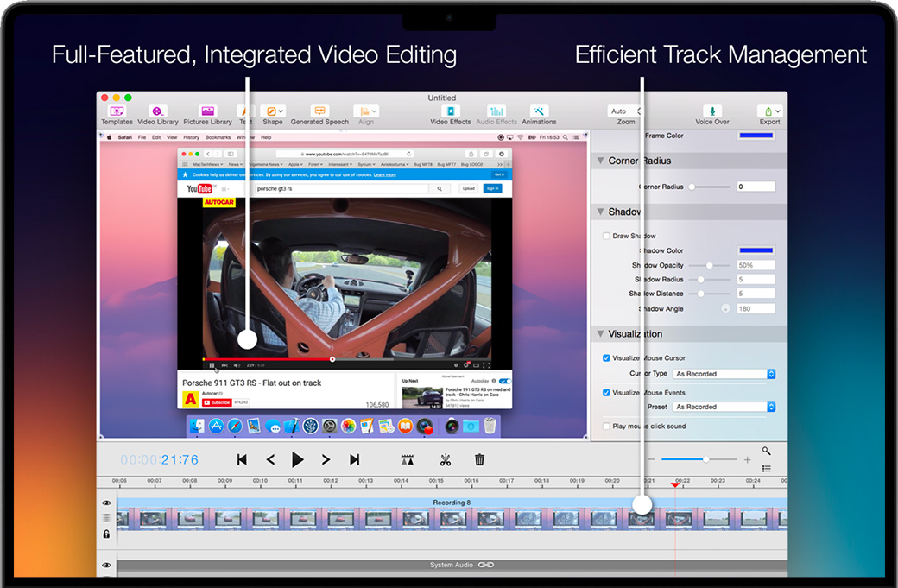Open the Pictures Library

pyautogui.click(x=207, y=111)
